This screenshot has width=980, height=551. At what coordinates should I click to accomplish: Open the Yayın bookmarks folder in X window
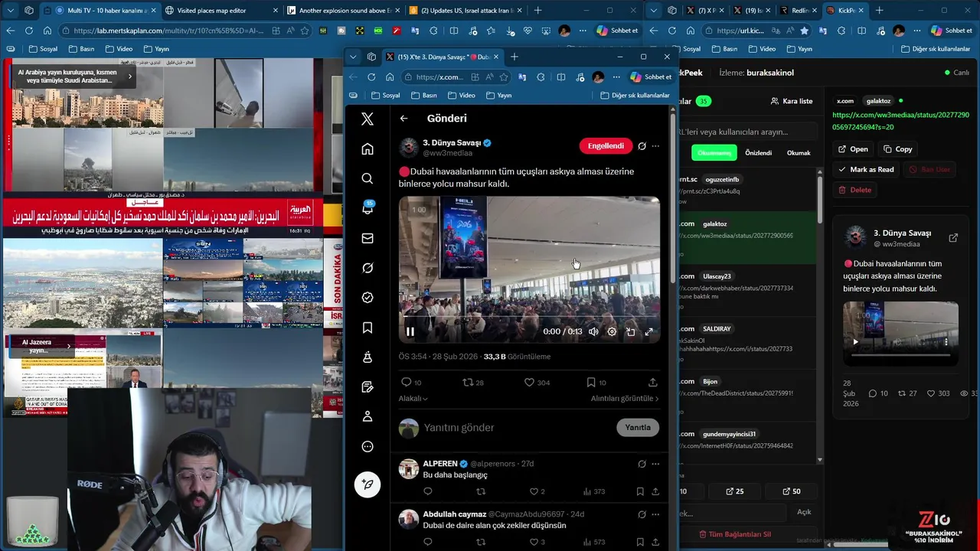[x=498, y=96]
